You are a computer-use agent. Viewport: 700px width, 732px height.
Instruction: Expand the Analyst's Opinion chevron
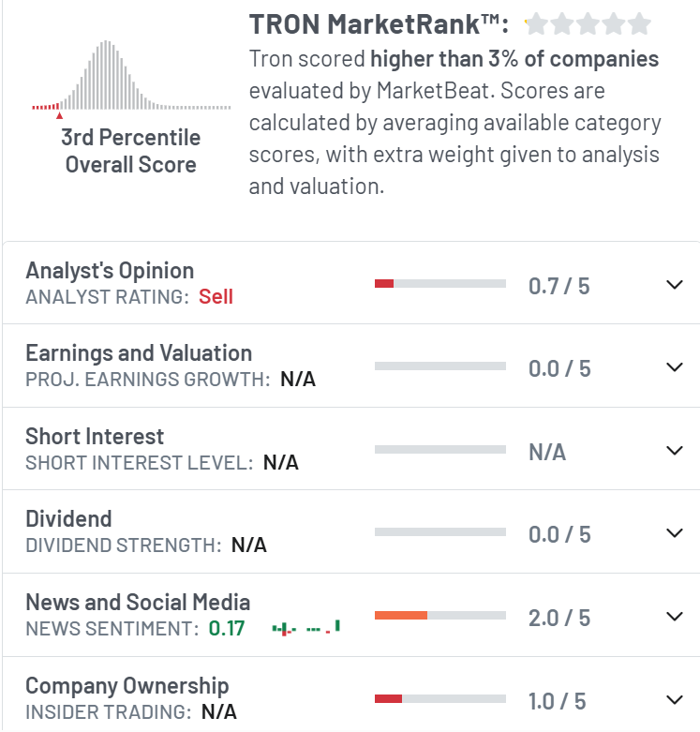pyautogui.click(x=674, y=285)
